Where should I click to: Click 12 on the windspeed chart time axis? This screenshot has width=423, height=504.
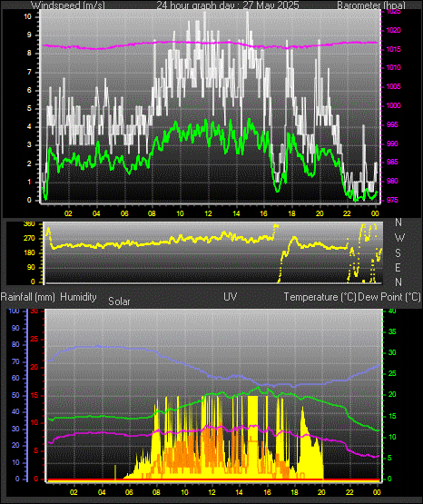pyautogui.click(x=209, y=213)
